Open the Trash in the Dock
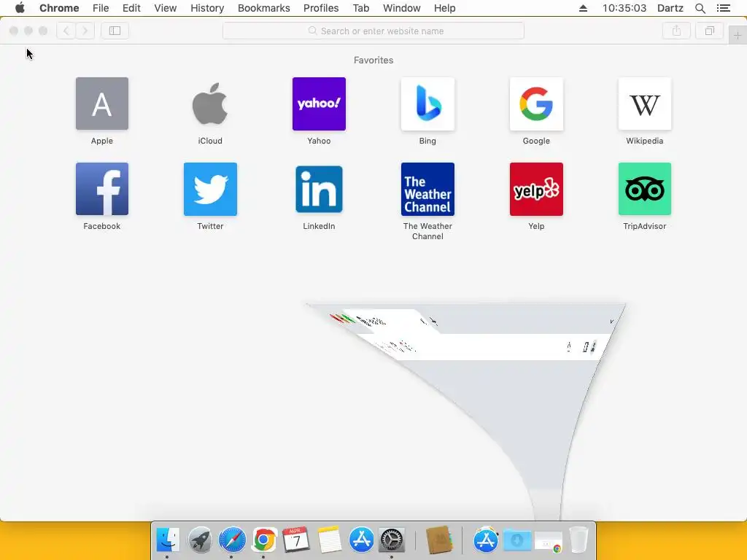747x560 pixels. 578,540
